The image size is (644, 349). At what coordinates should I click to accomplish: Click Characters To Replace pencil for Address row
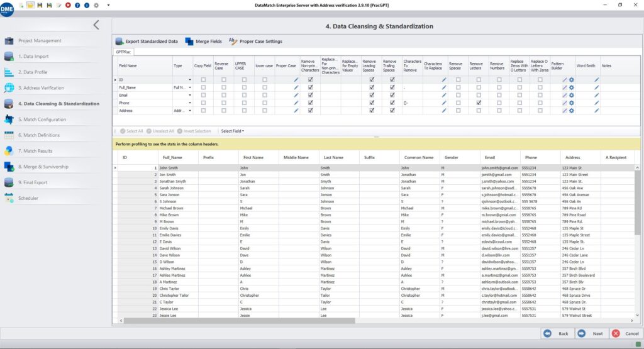click(443, 111)
